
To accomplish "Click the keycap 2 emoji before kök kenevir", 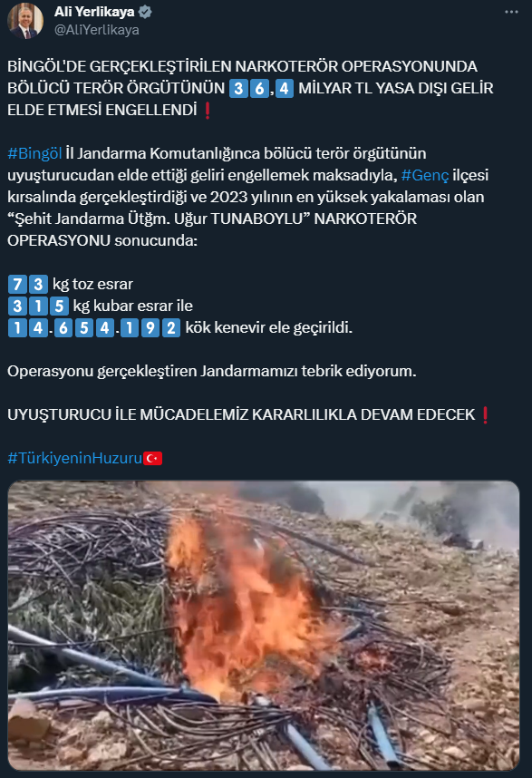I will coord(171,328).
